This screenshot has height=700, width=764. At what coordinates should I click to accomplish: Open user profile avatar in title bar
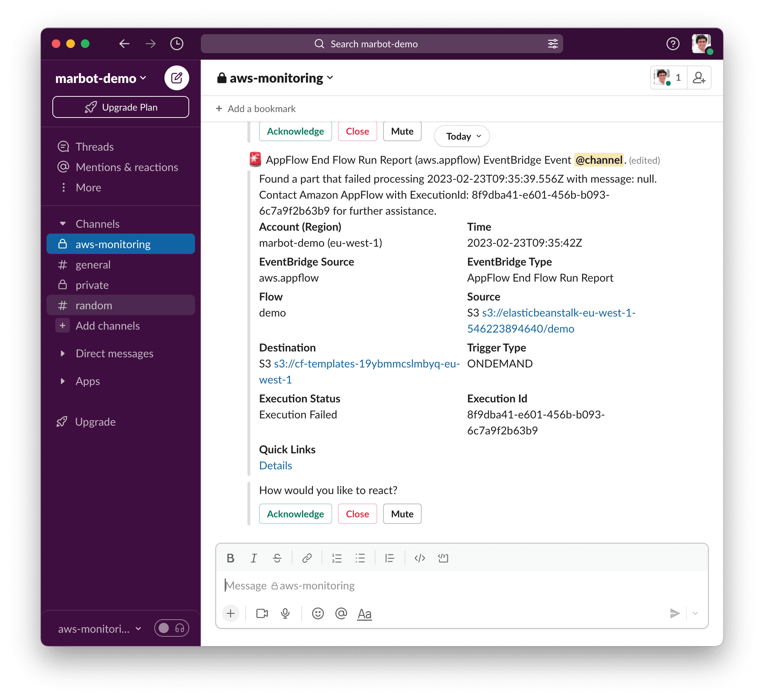(x=701, y=44)
